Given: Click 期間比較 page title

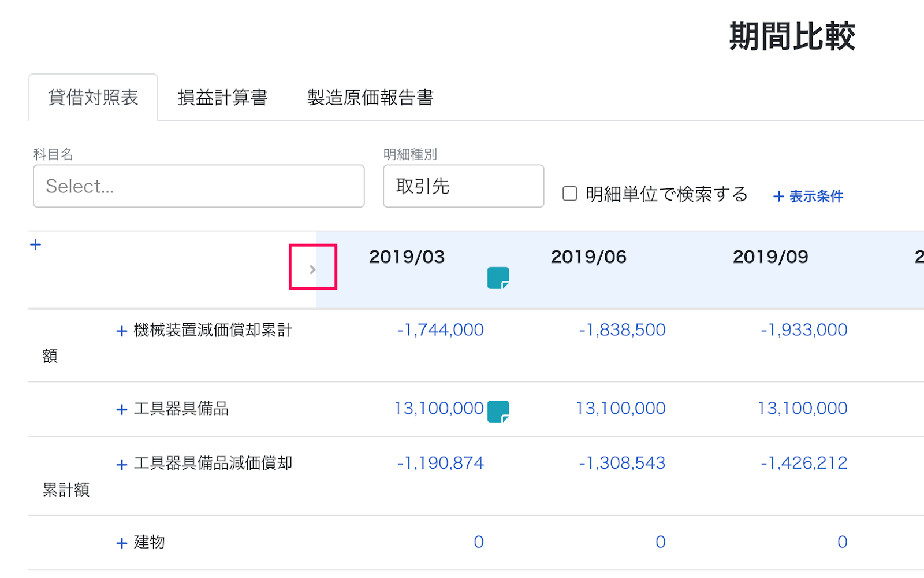Looking at the screenshot, I should [x=792, y=37].
